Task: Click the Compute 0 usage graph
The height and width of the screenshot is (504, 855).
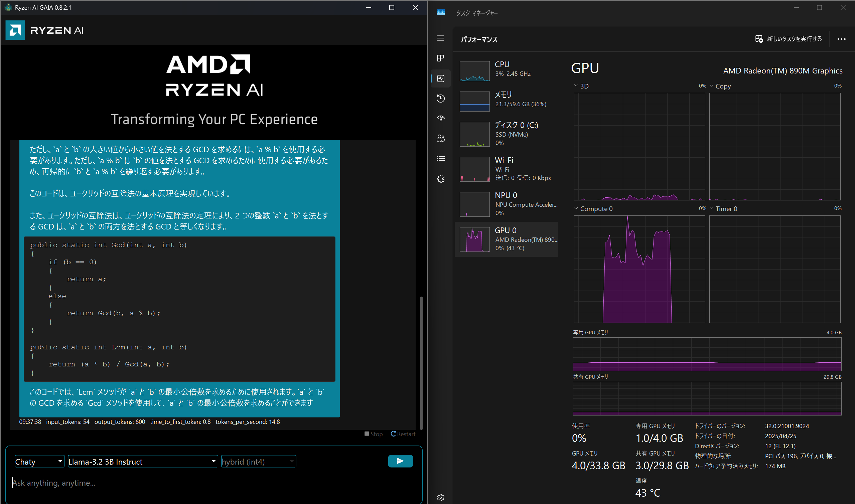Action: (639, 269)
